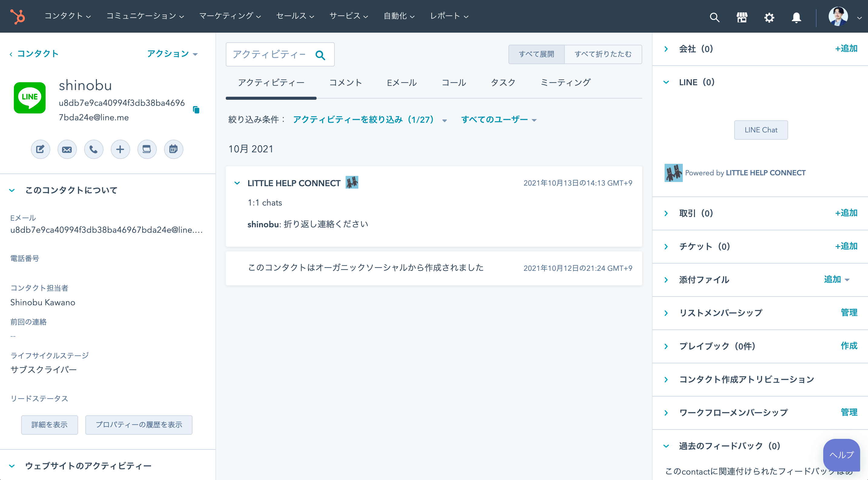Image resolution: width=868 pixels, height=480 pixels.
Task: Copy the contact email with copy icon
Action: (196, 110)
